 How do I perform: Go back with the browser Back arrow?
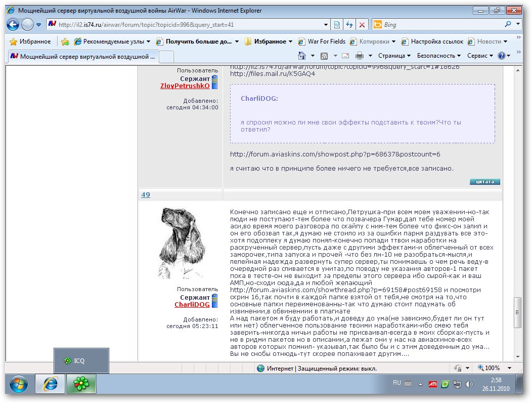coord(13,24)
